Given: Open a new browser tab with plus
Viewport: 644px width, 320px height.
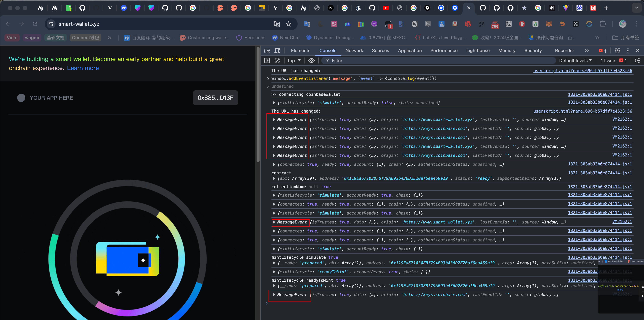Looking at the screenshot, I should [606, 8].
